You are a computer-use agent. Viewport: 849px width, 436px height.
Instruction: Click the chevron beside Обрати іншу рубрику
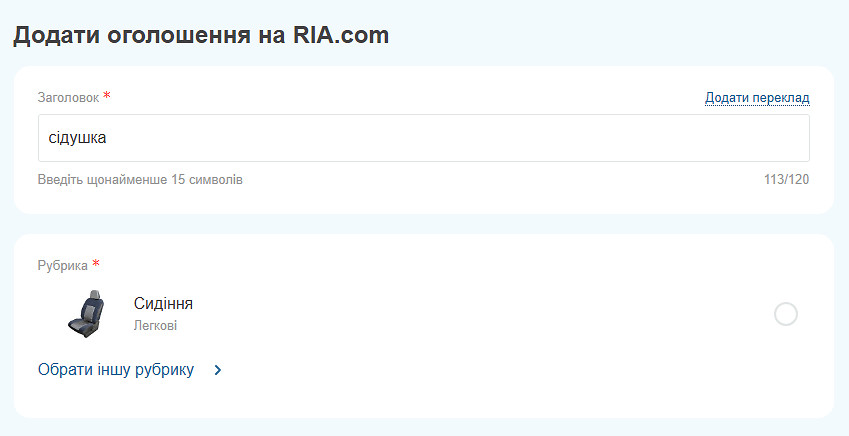(x=218, y=370)
